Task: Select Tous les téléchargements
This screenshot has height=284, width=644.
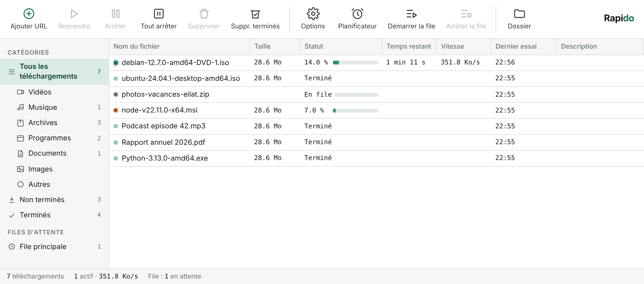Action: [x=55, y=72]
